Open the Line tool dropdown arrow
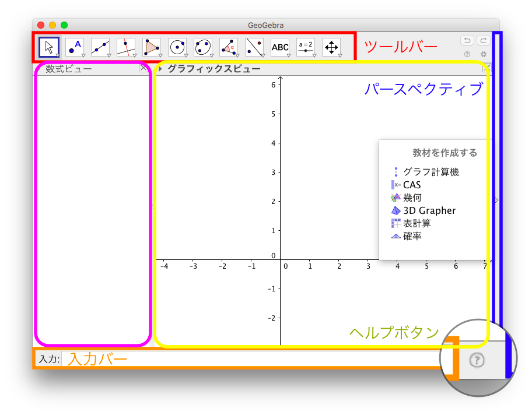 pyautogui.click(x=109, y=55)
